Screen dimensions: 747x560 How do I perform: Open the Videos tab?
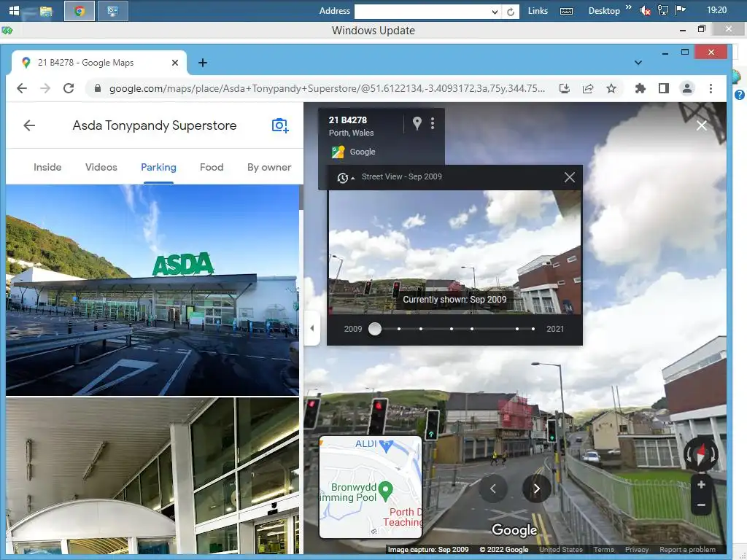[x=101, y=167]
